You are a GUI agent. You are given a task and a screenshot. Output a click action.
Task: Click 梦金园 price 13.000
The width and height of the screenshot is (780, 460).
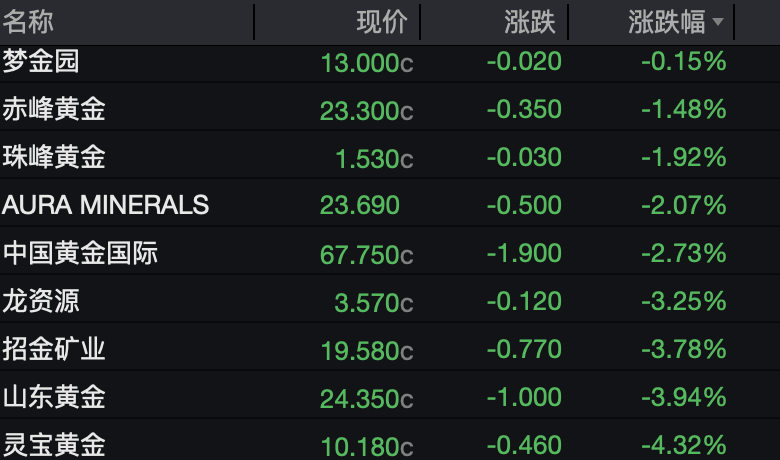(x=366, y=62)
